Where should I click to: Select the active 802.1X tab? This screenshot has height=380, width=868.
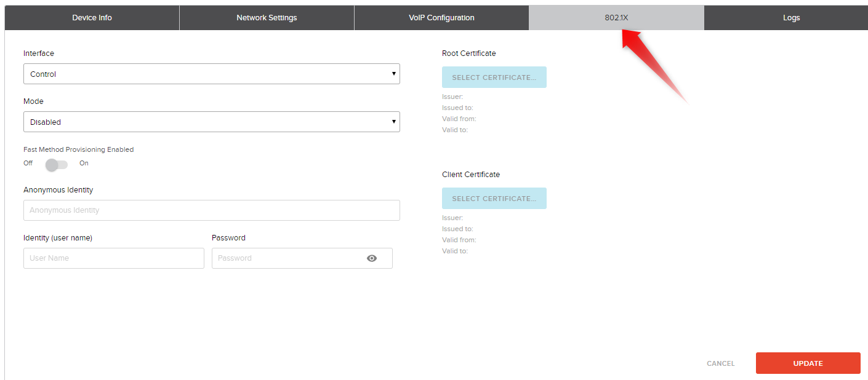(616, 17)
